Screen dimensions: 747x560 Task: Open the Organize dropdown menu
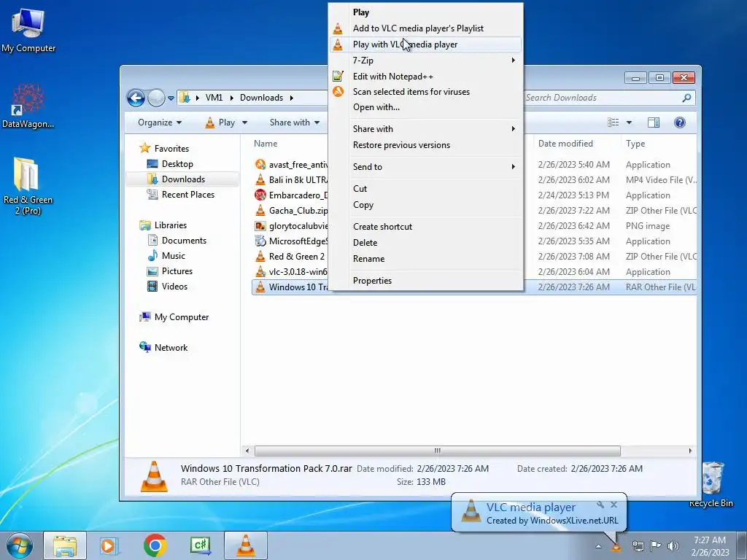coord(160,122)
